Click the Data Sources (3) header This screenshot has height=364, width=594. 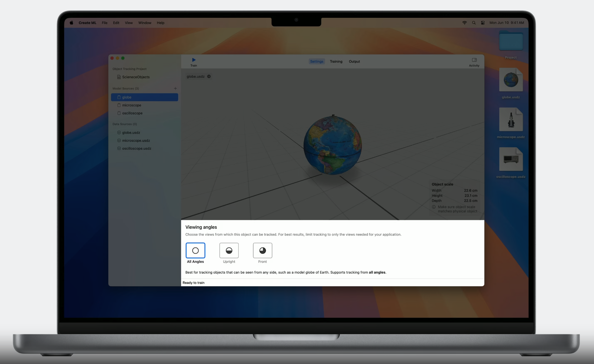coord(125,124)
